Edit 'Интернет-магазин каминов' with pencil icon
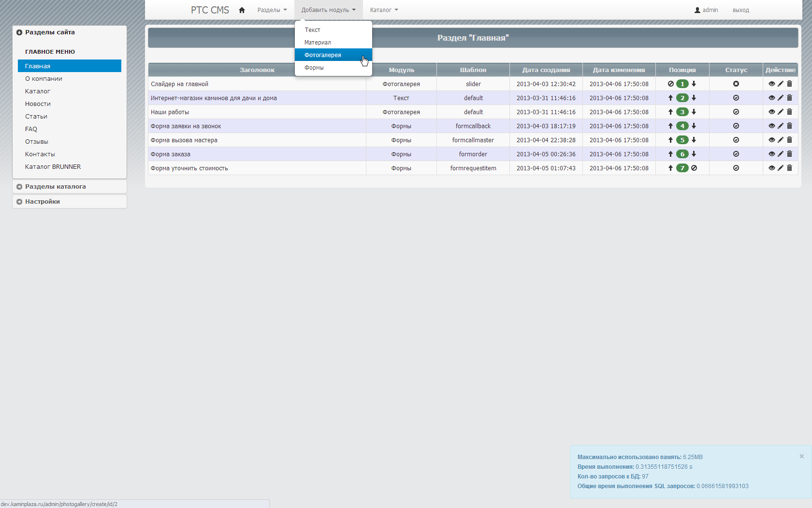Screen dimensions: 812x508 (x=780, y=98)
